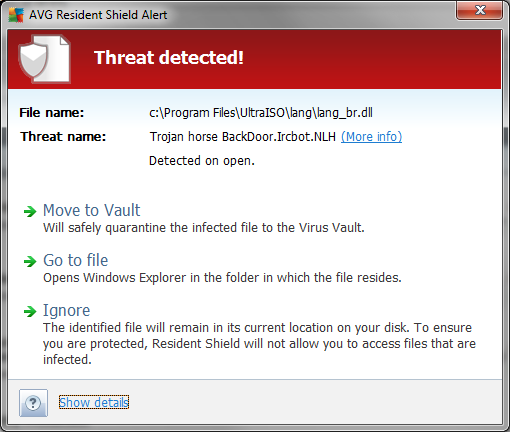Open help with the question mark button
510x432 pixels.
[33, 403]
